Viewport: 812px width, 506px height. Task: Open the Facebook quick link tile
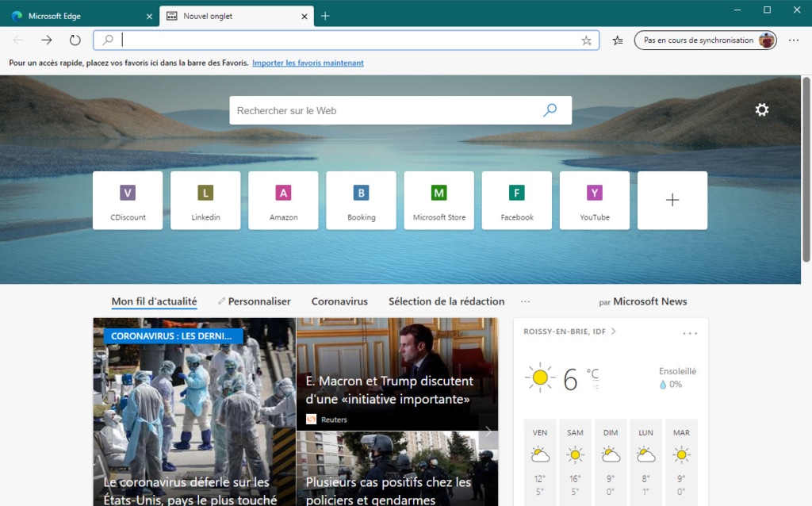coord(517,201)
